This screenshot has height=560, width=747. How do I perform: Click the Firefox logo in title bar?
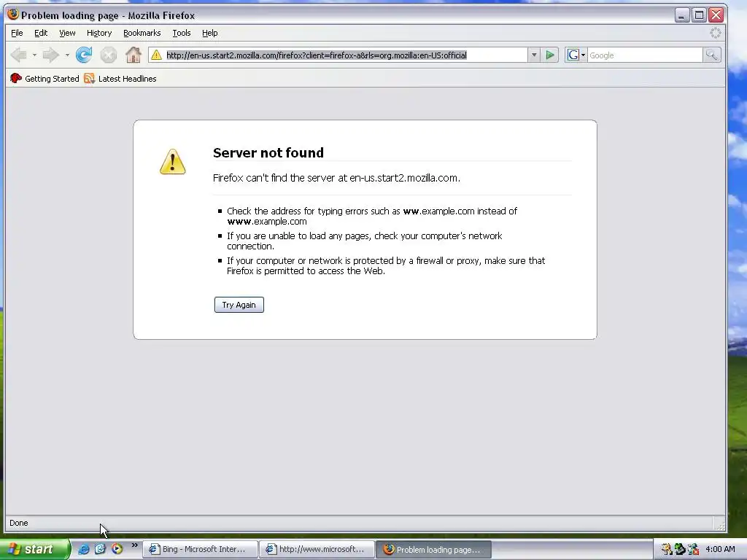[13, 15]
